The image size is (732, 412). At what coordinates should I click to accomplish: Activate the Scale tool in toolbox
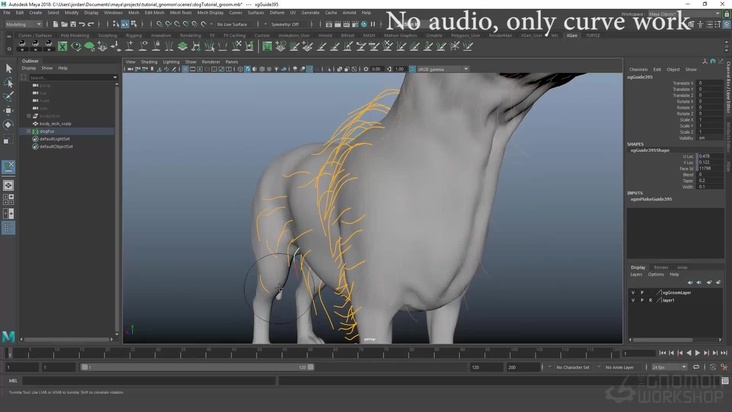tap(8, 139)
